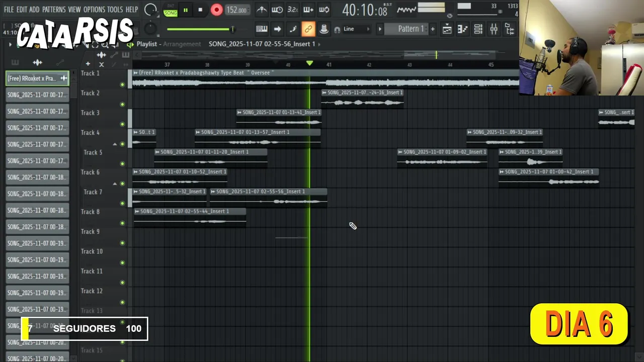Click the 40:10:08 time display

365,10
